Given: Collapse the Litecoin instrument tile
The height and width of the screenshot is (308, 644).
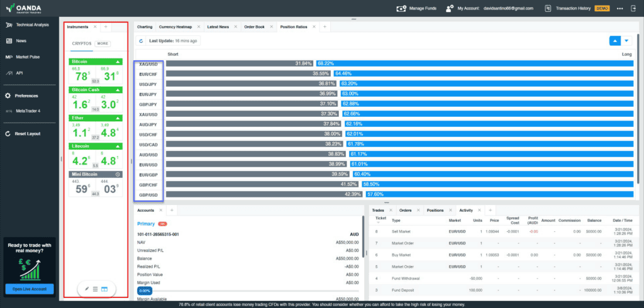Looking at the screenshot, I should click(x=118, y=146).
